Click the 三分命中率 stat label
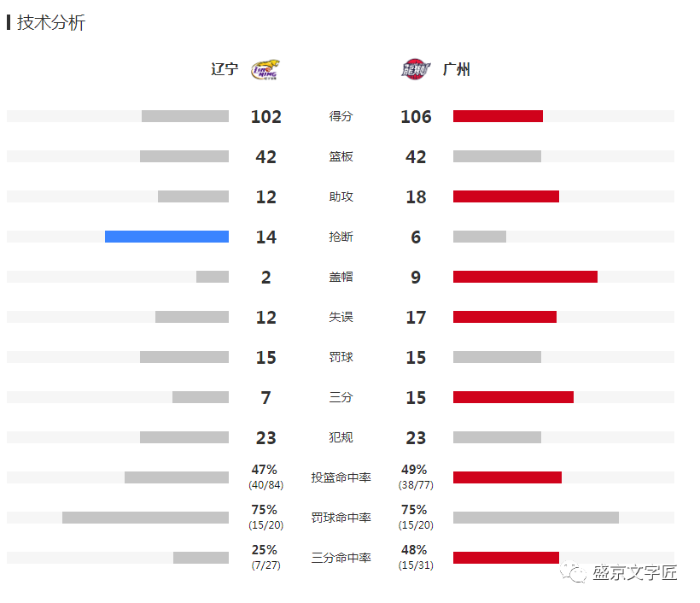Image resolution: width=700 pixels, height=603 pixels. 341,558
